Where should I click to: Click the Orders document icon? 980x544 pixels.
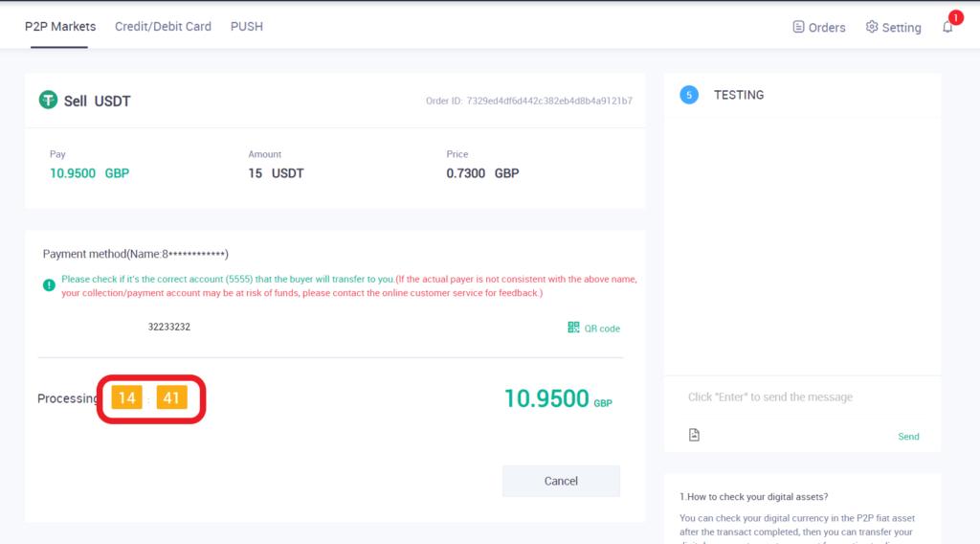click(798, 27)
